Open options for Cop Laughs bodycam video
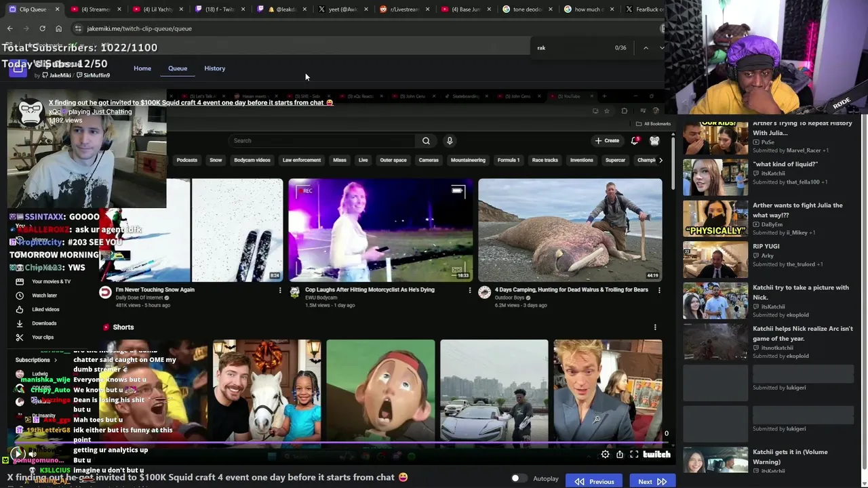868x488 pixels. click(x=469, y=291)
